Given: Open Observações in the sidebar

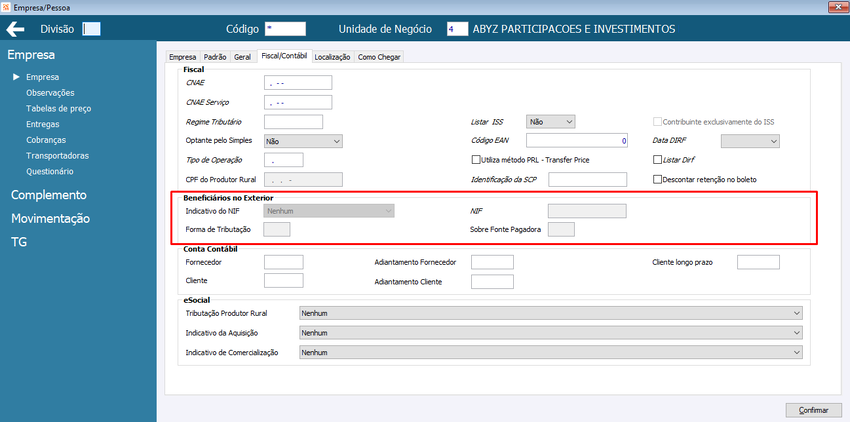Looking at the screenshot, I should (50, 93).
